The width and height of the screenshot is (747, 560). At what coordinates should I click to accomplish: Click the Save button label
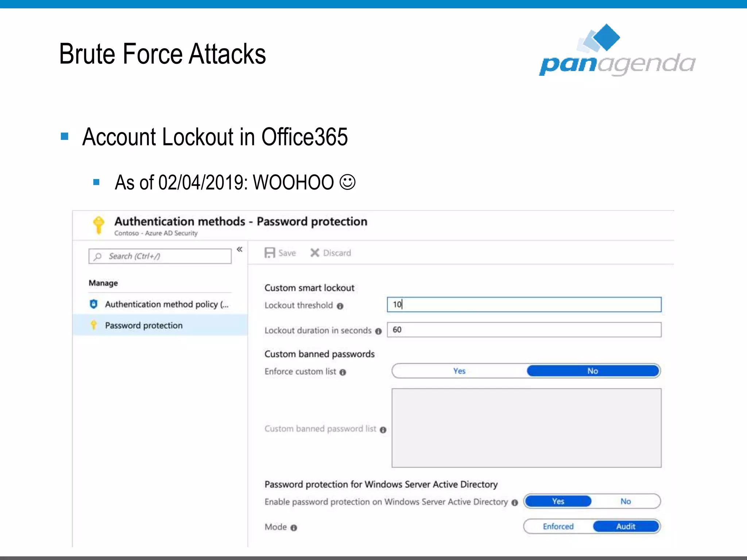pyautogui.click(x=287, y=253)
